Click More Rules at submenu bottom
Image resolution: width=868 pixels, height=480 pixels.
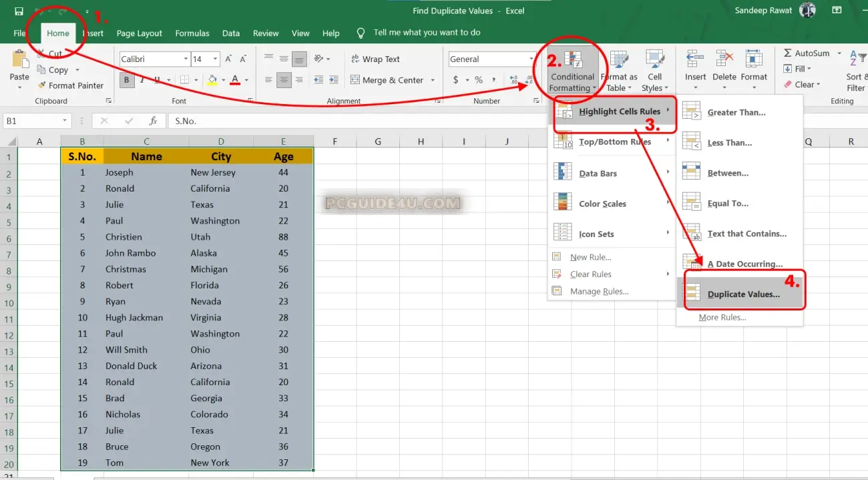(x=722, y=318)
